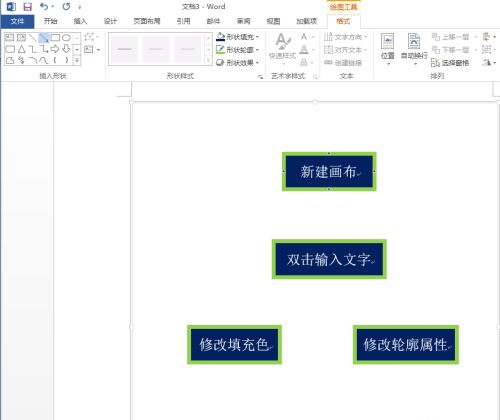
Task: Select the right block arrow shape
Action: click(x=55, y=49)
